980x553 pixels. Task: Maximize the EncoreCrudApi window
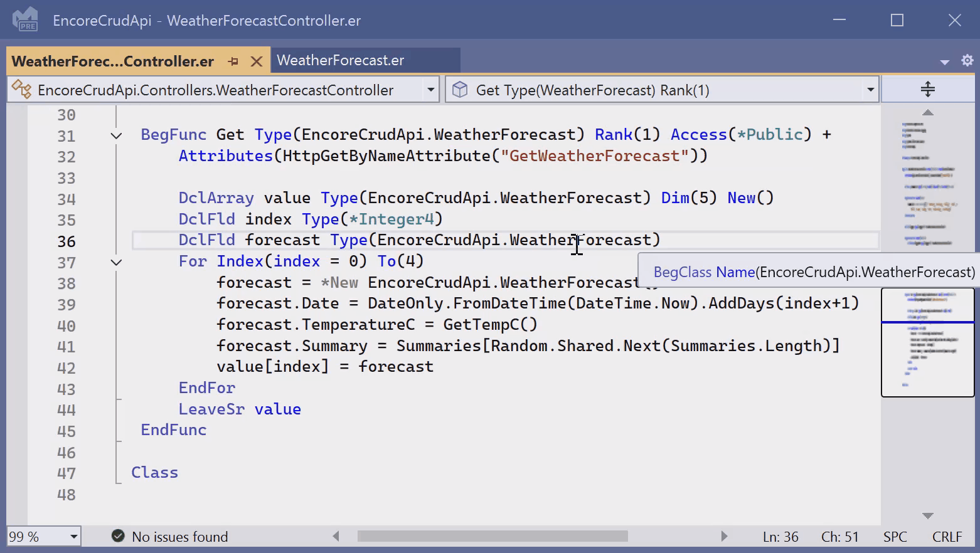897,20
